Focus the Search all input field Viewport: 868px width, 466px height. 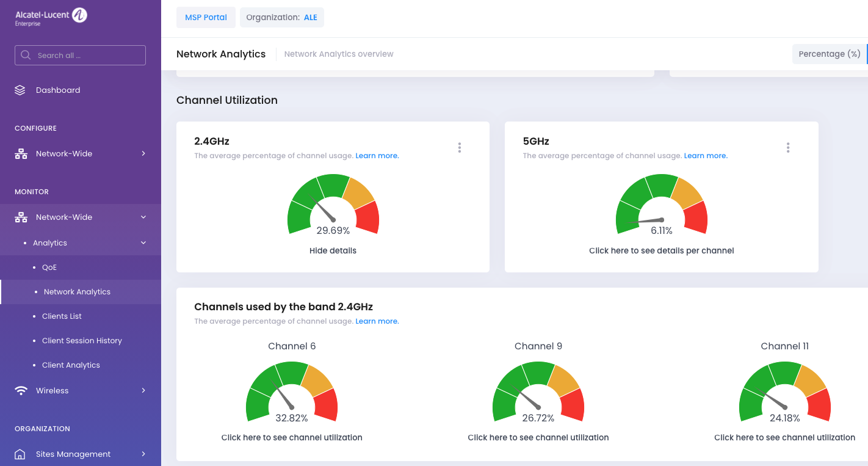click(x=80, y=55)
